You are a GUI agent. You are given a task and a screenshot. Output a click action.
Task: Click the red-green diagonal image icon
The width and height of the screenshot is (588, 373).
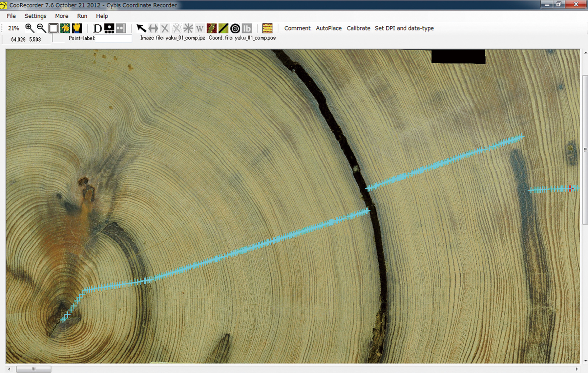coord(212,28)
